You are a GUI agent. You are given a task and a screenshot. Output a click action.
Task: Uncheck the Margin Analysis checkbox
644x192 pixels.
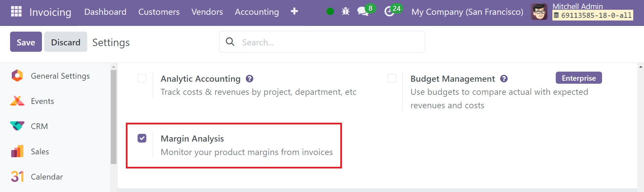(x=142, y=138)
